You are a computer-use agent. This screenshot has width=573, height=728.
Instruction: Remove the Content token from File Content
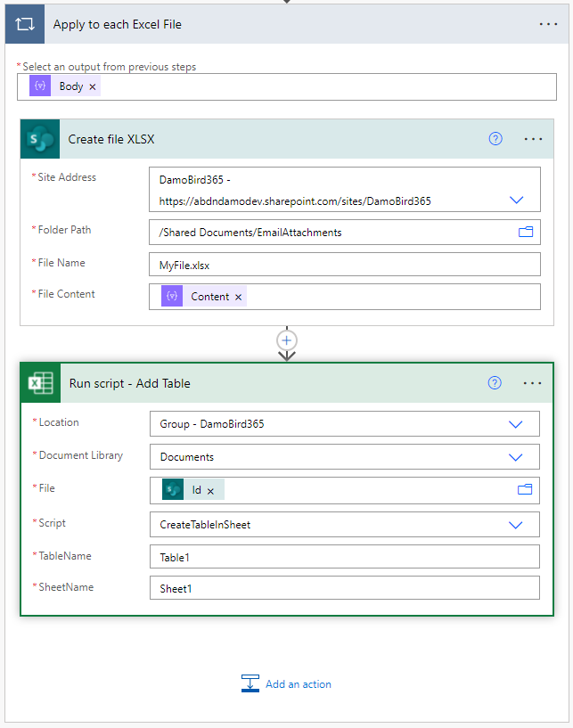coord(238,297)
